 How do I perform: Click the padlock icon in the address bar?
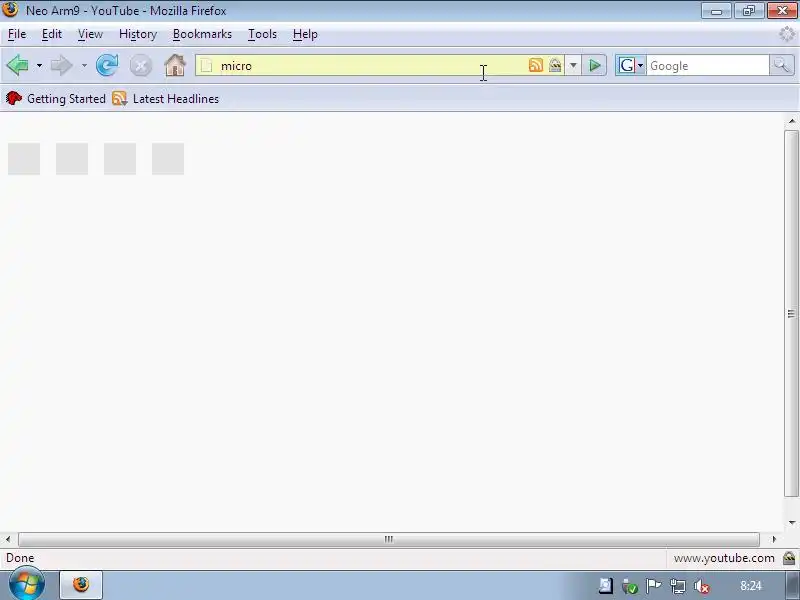[x=555, y=65]
